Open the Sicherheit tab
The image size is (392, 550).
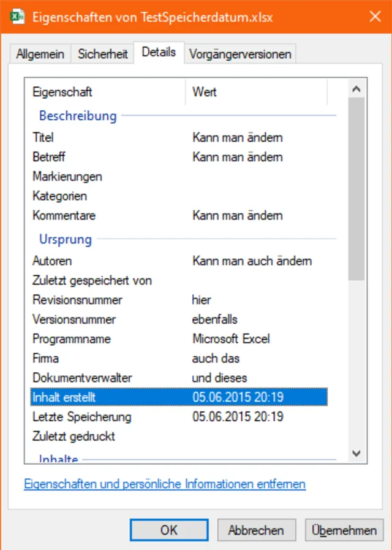(103, 54)
